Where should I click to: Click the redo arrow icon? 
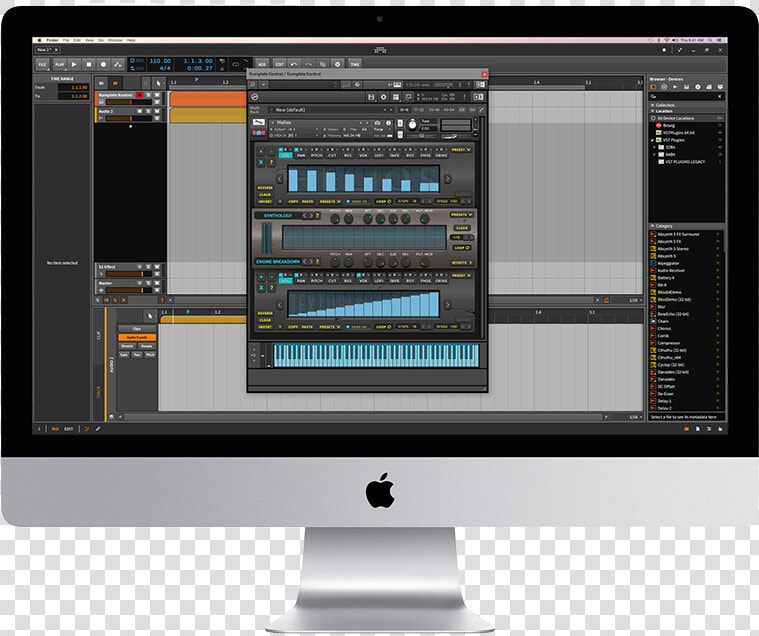pos(308,64)
